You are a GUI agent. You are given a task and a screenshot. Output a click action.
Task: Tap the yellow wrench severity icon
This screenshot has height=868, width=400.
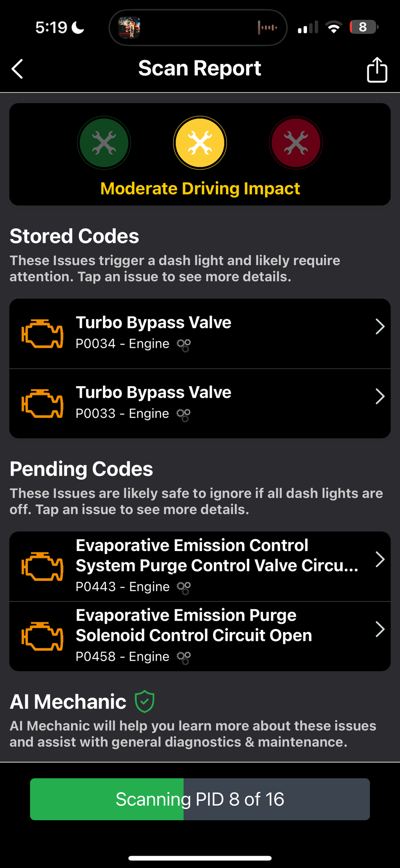(x=200, y=143)
